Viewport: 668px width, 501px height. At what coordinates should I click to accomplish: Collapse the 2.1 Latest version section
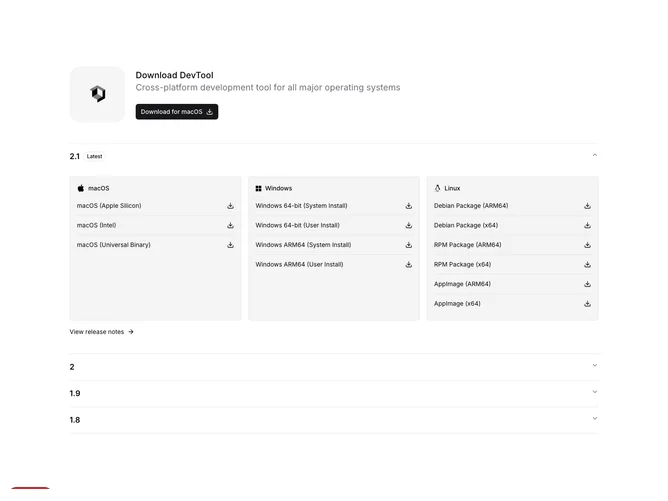pyautogui.click(x=595, y=155)
